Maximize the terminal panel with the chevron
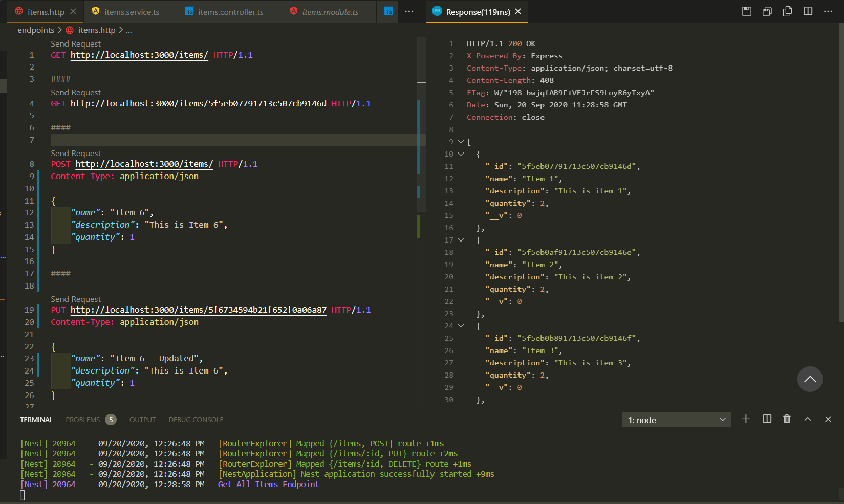 tap(808, 419)
